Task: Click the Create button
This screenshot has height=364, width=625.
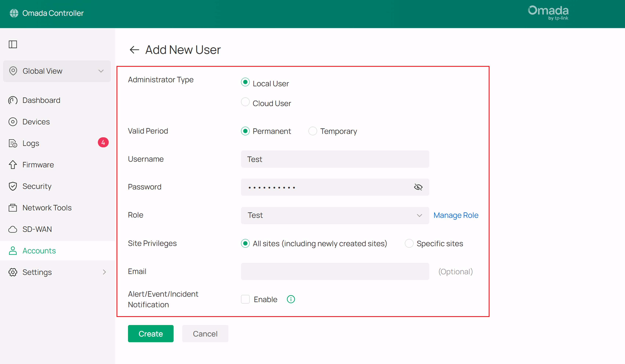Action: point(151,334)
